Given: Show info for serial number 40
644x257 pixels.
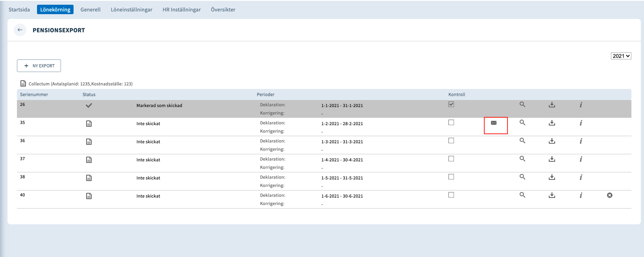Looking at the screenshot, I should [581, 195].
